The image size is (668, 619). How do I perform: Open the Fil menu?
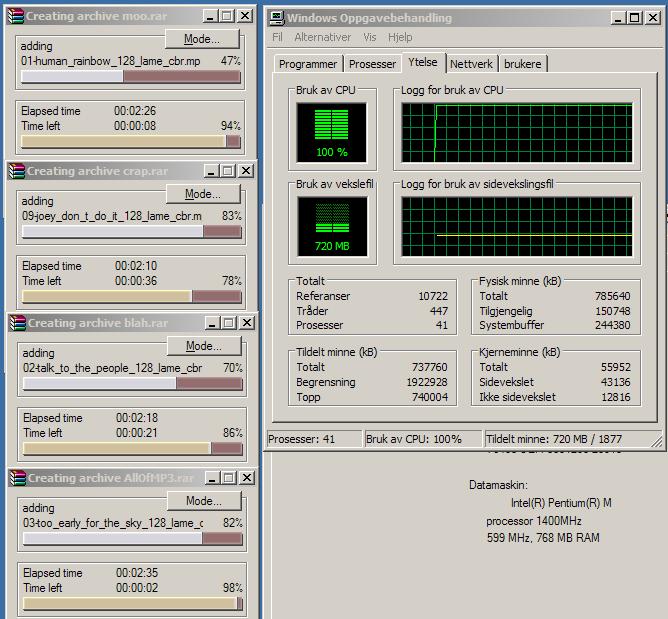pos(277,37)
